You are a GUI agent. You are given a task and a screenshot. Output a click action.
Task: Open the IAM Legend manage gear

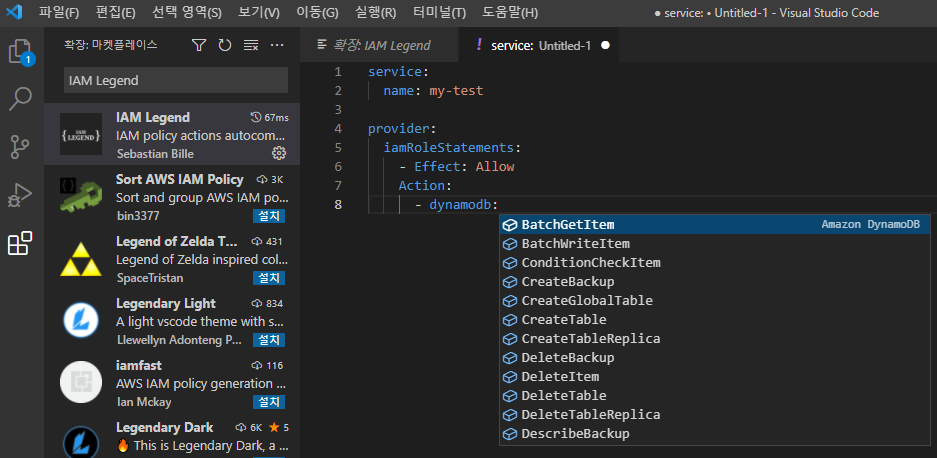click(x=278, y=154)
